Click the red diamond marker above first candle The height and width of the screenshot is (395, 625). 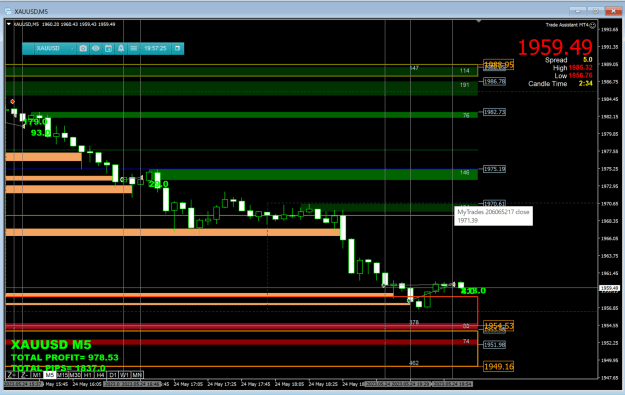[12, 102]
